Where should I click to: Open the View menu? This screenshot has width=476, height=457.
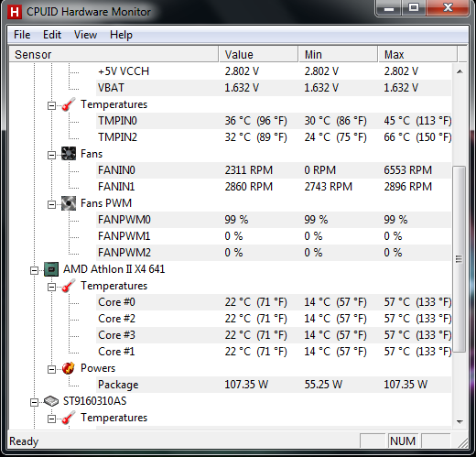[85, 35]
